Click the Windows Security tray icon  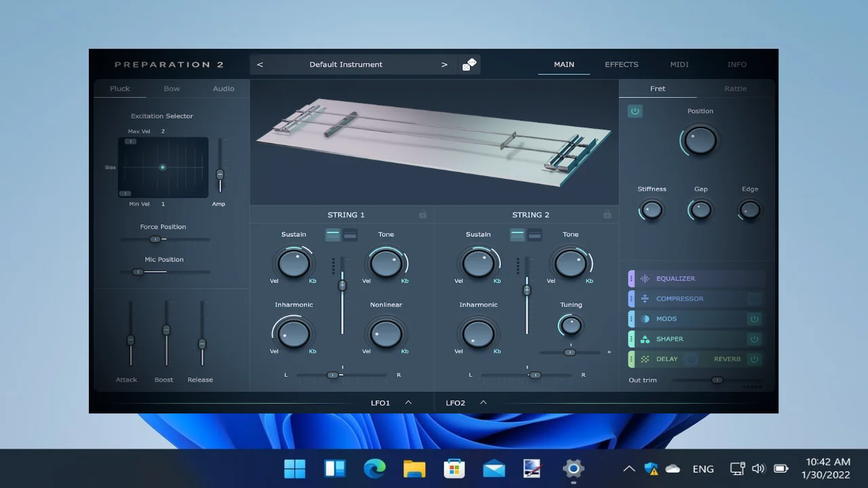click(x=651, y=468)
